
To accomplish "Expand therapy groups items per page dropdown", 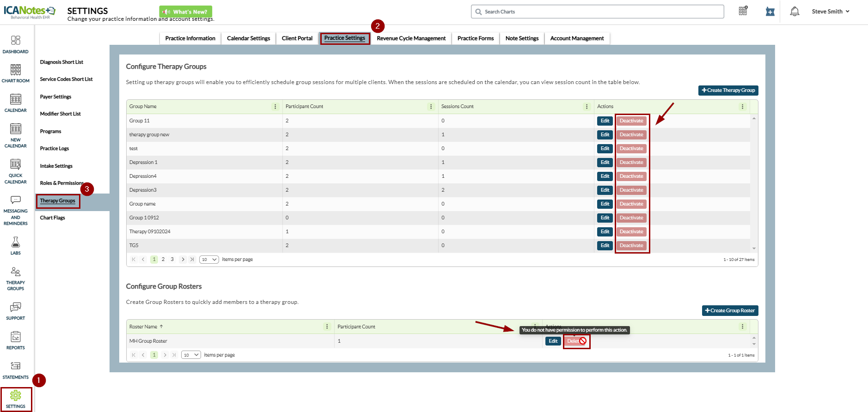I will pyautogui.click(x=209, y=260).
